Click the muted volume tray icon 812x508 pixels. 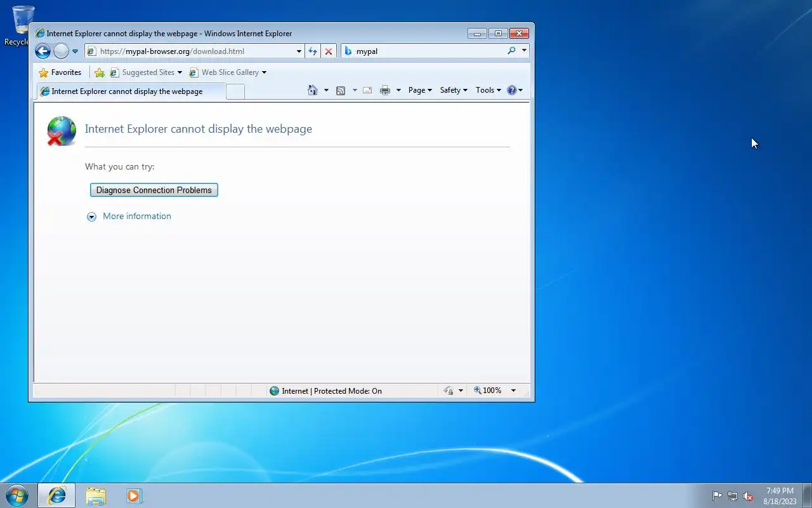coord(749,496)
